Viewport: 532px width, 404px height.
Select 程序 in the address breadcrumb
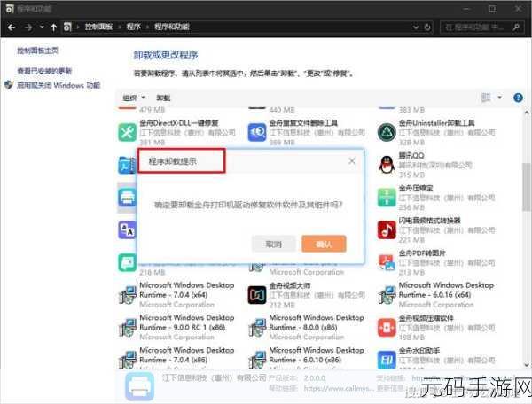tap(134, 27)
